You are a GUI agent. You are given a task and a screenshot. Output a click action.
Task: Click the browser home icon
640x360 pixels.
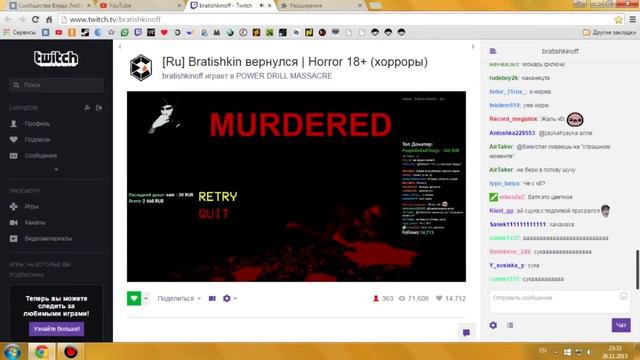pyautogui.click(x=49, y=19)
